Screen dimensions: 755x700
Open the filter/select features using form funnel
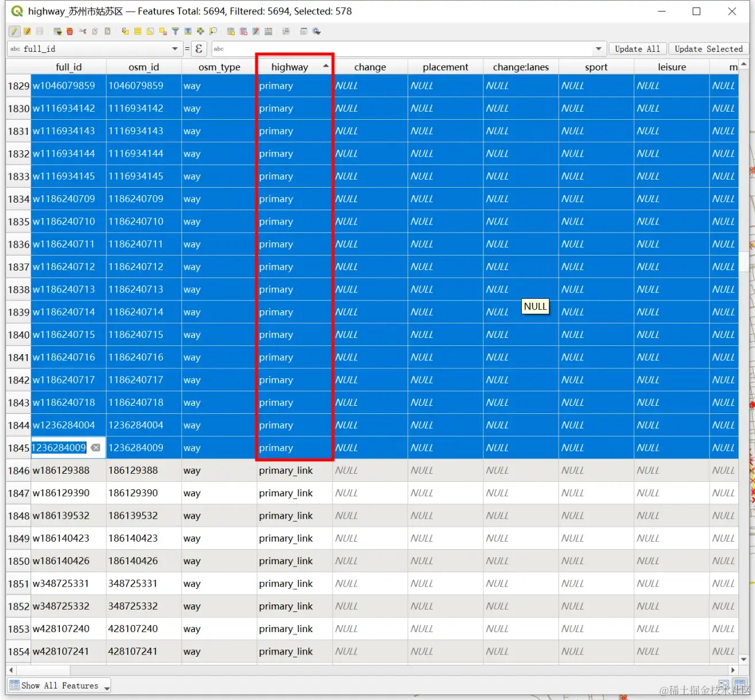point(176,31)
